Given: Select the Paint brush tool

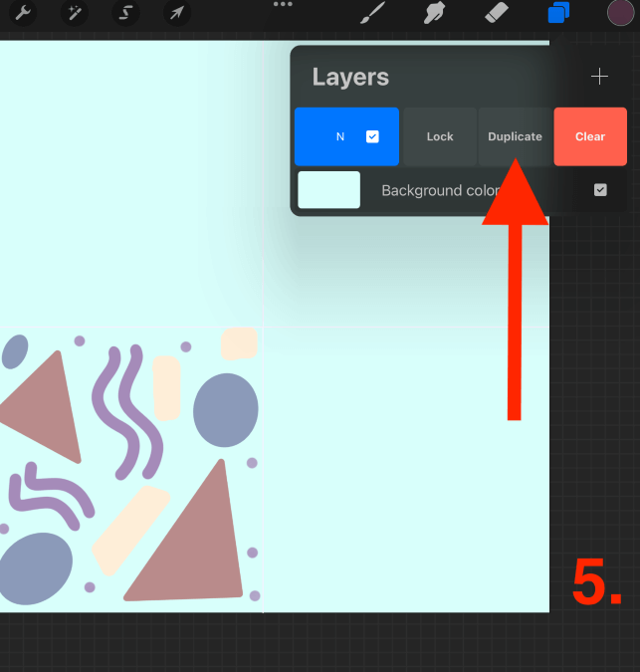Looking at the screenshot, I should (372, 12).
